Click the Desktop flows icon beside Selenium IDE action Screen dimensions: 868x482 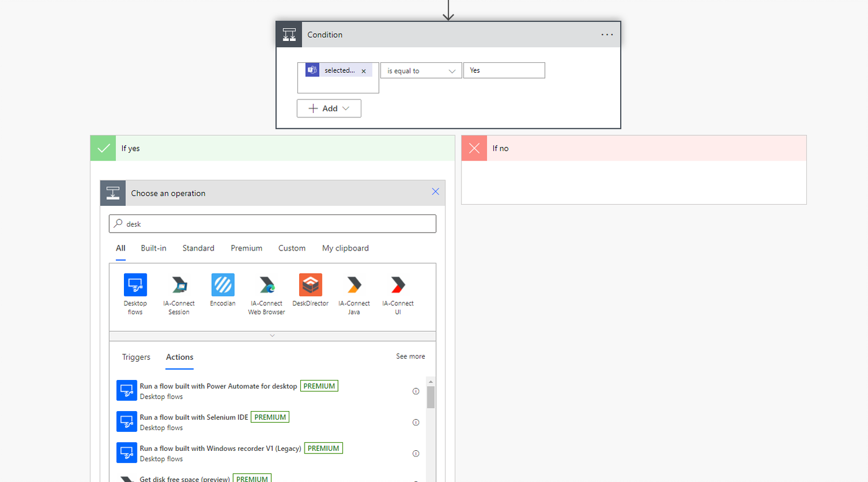[126, 422]
